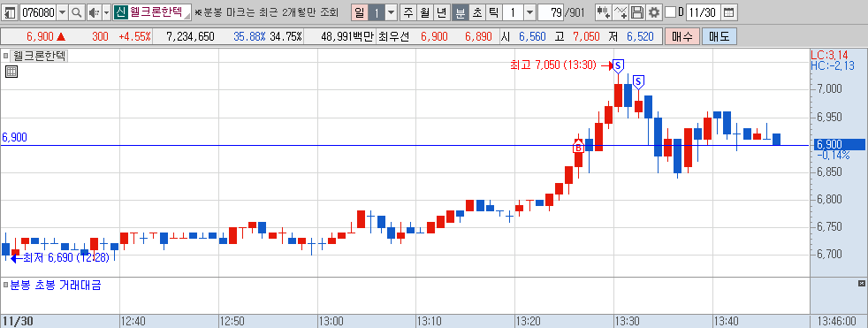Open dropdown arrow next to 일 1
Screen dimensions: 868x328
391,11
